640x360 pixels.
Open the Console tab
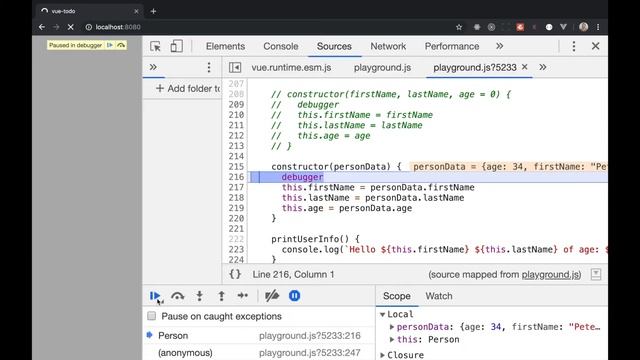(x=280, y=47)
